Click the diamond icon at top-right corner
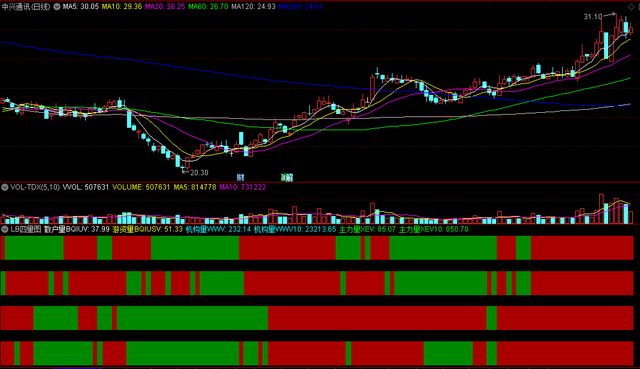This screenshot has width=640, height=369. [x=631, y=7]
